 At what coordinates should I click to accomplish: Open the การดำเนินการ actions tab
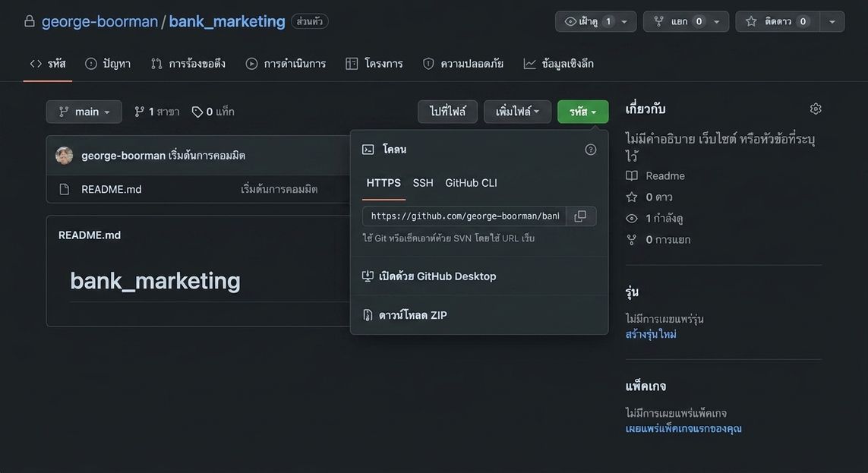(x=286, y=64)
